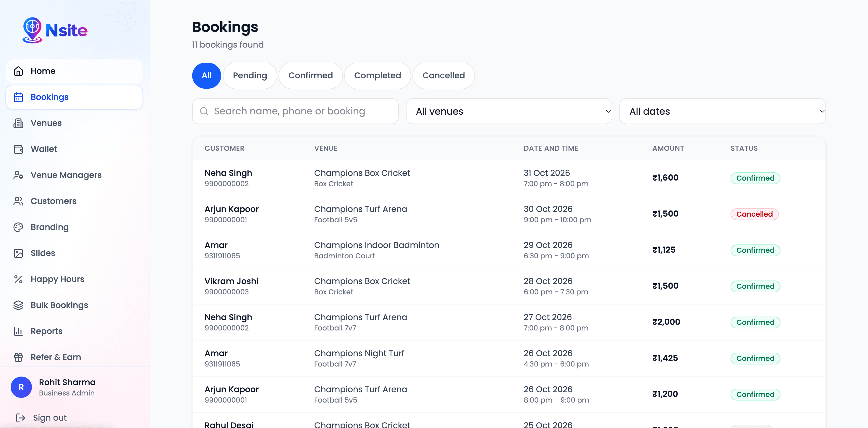Click phone number 9900000003
868x428 pixels.
pos(226,292)
